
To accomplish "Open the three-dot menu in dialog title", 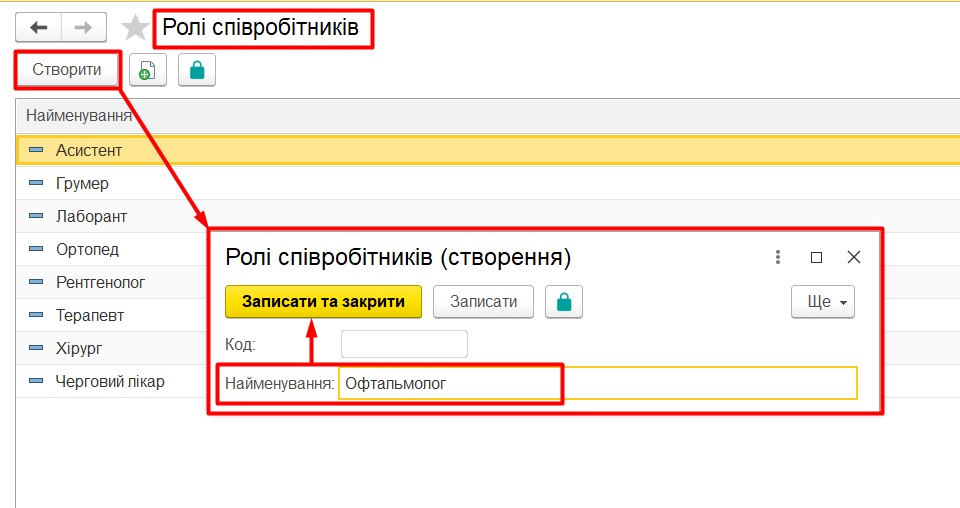I will pyautogui.click(x=778, y=257).
